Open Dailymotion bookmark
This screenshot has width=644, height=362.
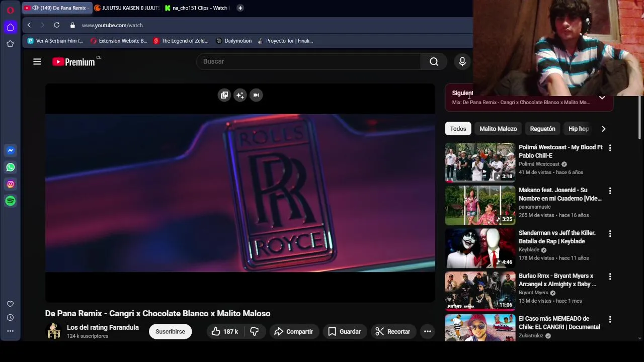(234, 41)
